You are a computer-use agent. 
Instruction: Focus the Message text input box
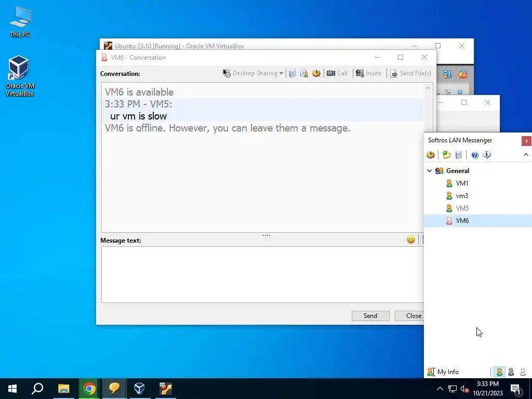262,274
